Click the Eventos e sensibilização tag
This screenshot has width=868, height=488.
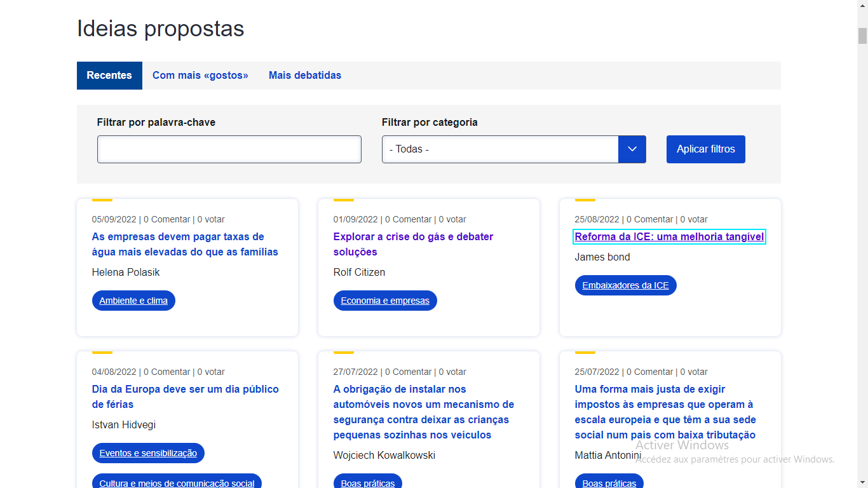coord(148,453)
